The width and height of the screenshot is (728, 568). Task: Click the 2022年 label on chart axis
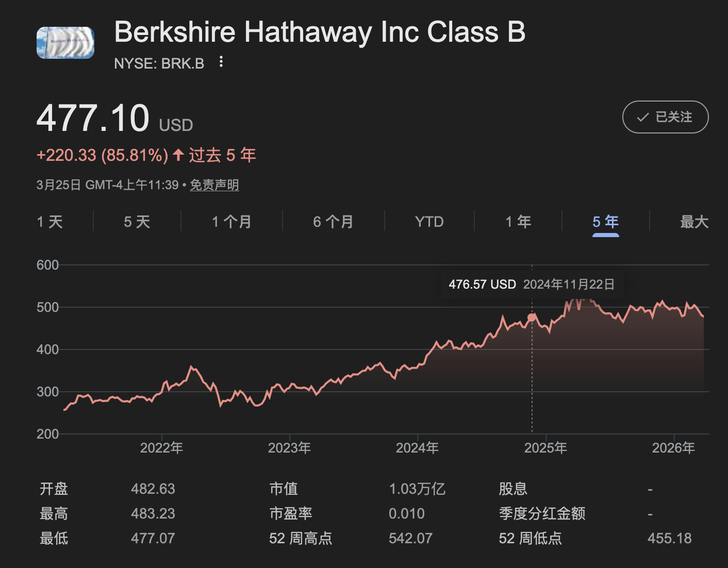(x=161, y=448)
